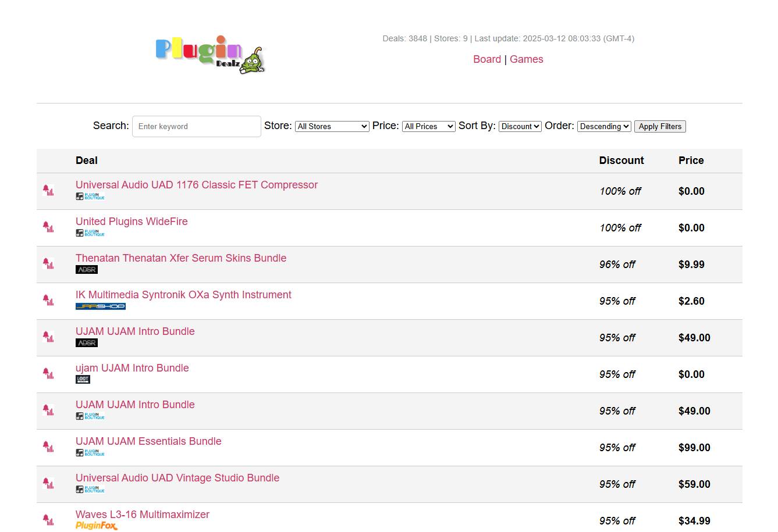Image resolution: width=778 pixels, height=532 pixels.
Task: Click ADSR store logo under the first UJAM Intro Bundle
Action: 87,343
